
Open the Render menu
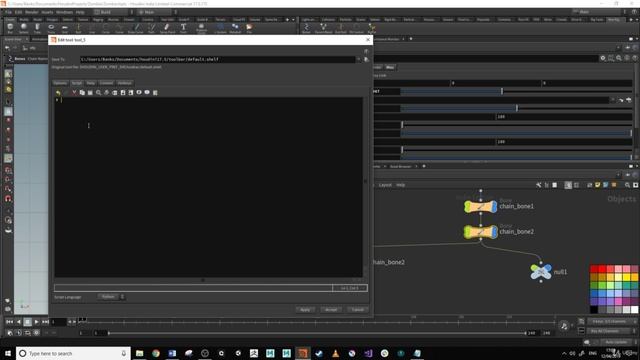click(x=31, y=12)
